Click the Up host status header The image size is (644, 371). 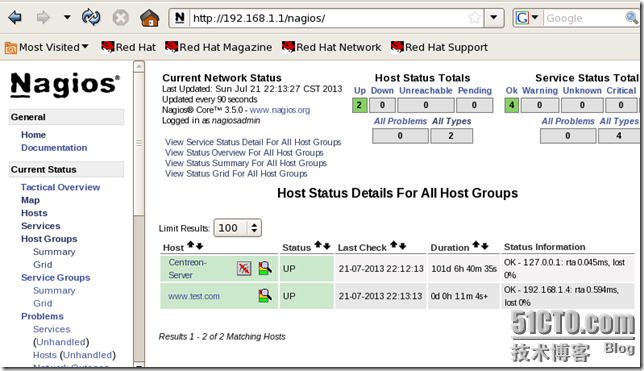click(360, 90)
